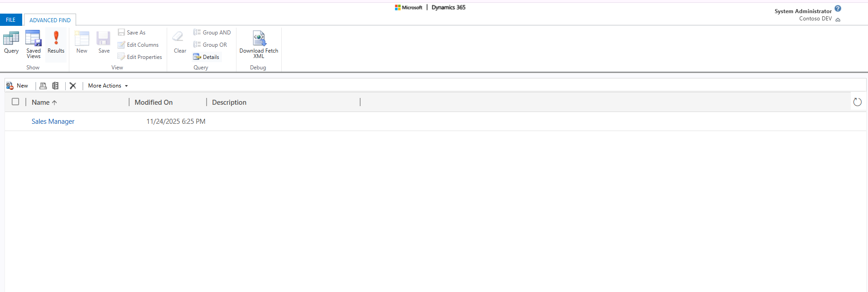Click Download Fetch XML icon
868x292 pixels.
259,39
